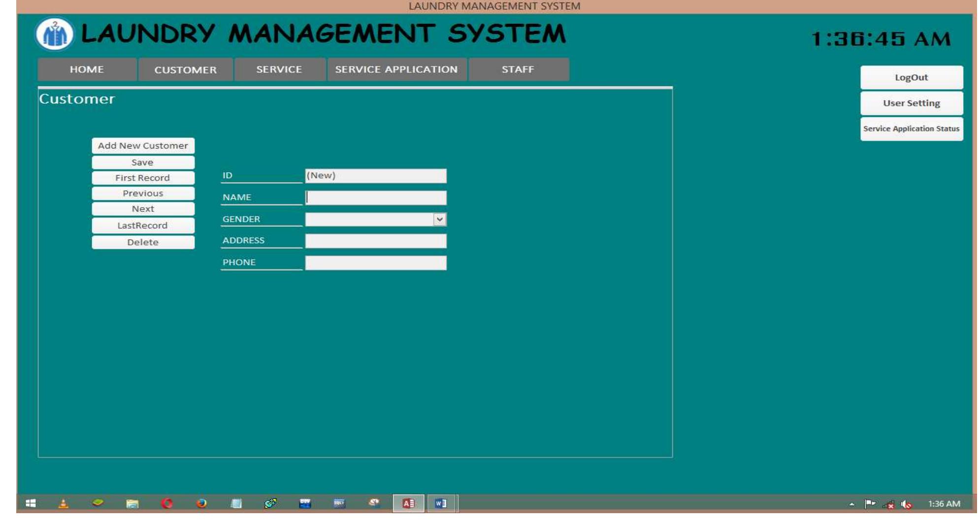The height and width of the screenshot is (523, 980).
Task: Click the Add New Customer button
Action: click(x=143, y=146)
